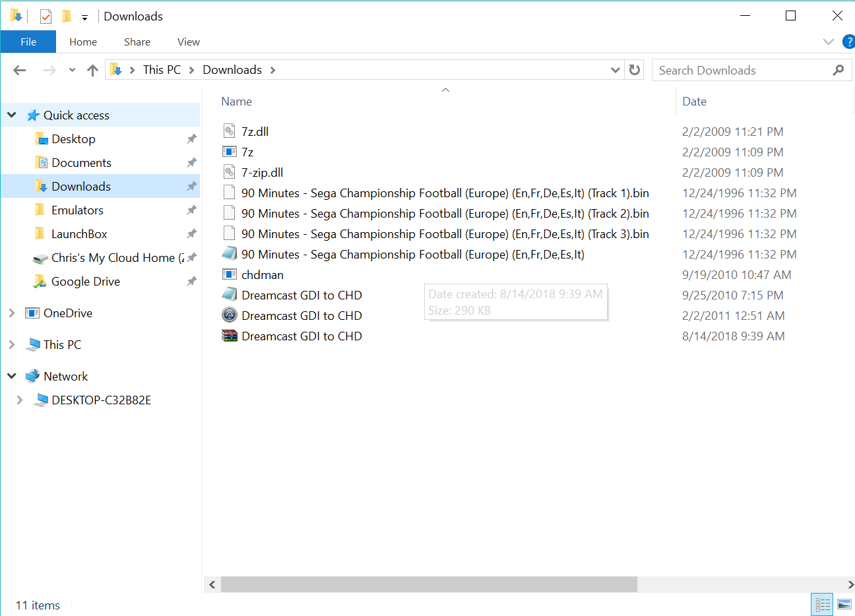Open Google Drive in navigation pane
This screenshot has height=616, width=855.
[x=86, y=282]
